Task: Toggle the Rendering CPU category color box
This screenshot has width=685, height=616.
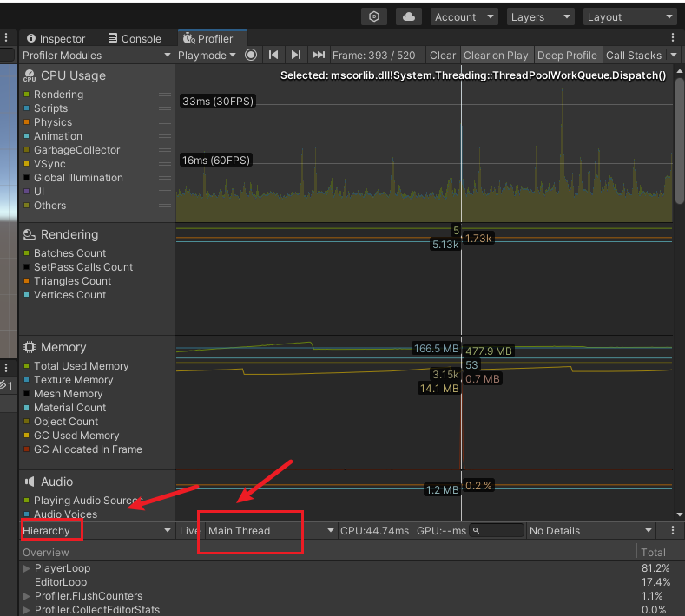Action: [x=27, y=95]
